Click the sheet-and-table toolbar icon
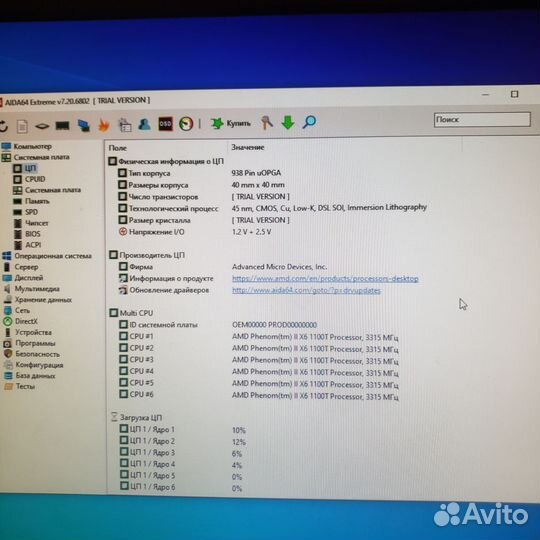The width and height of the screenshot is (540, 540). pyautogui.click(x=125, y=125)
